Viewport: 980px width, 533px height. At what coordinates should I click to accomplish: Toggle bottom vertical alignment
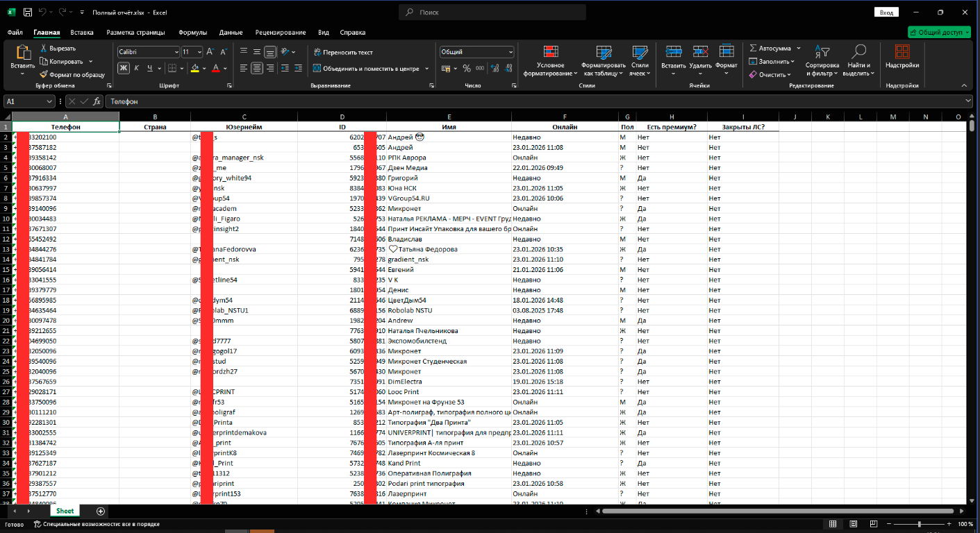tap(270, 52)
